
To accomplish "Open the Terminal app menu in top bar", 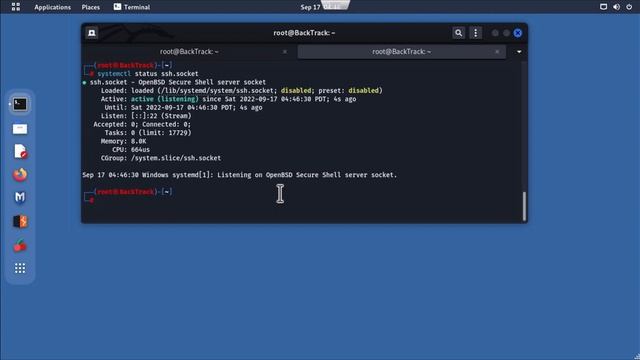I will pyautogui.click(x=132, y=7).
